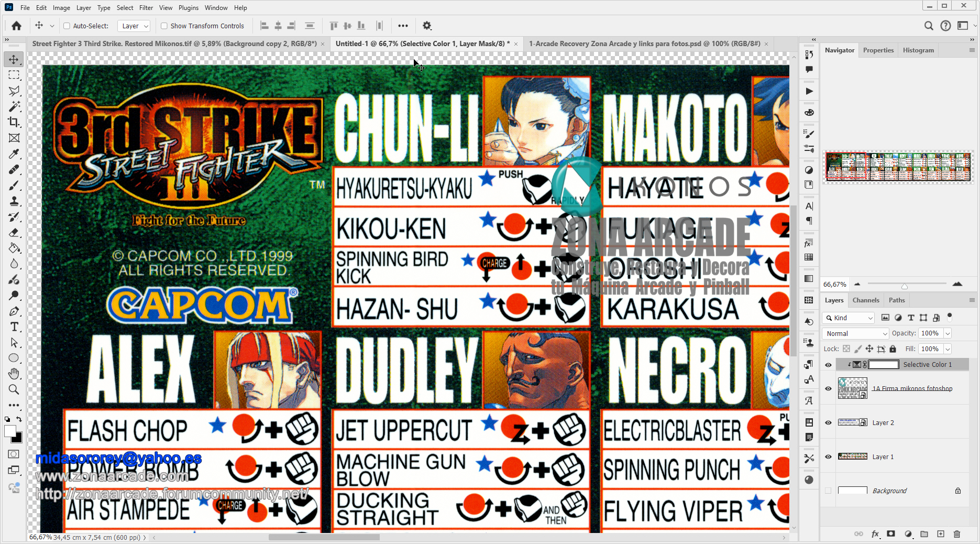Switch to the Channels tab
This screenshot has width=980, height=544.
[865, 300]
